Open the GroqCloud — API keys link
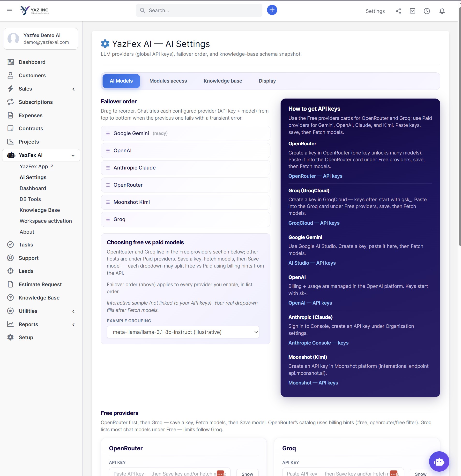The height and width of the screenshot is (476, 461). coord(314,223)
